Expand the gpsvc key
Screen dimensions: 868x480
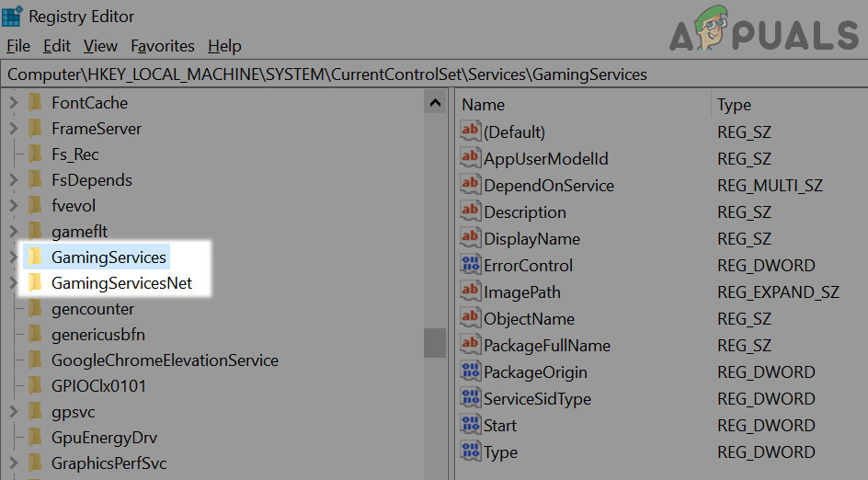(14, 412)
